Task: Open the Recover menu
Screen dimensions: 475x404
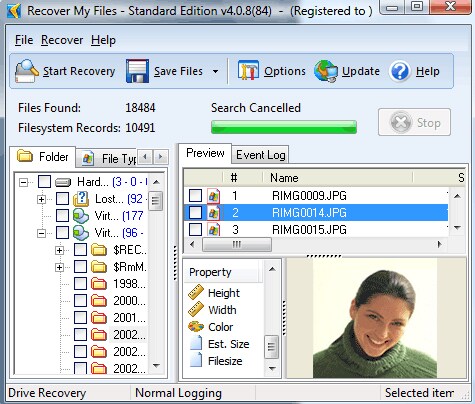Action: 62,40
